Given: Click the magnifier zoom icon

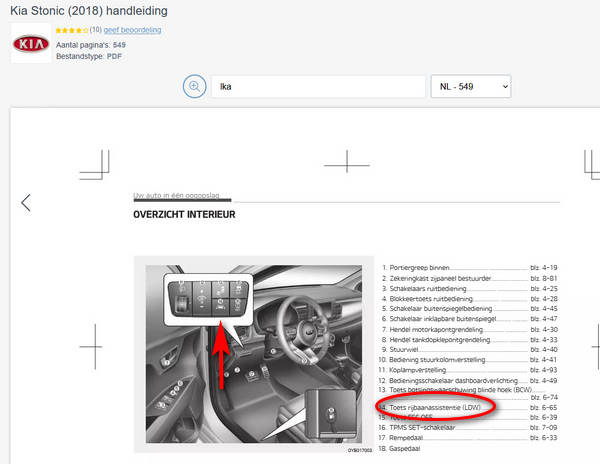Looking at the screenshot, I should [x=195, y=87].
